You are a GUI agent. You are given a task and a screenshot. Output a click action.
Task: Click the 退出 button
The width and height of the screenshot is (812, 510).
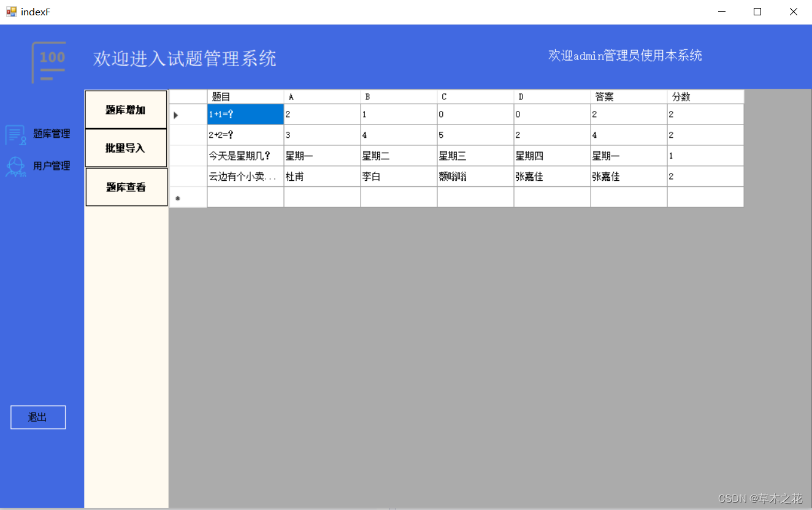coord(38,417)
